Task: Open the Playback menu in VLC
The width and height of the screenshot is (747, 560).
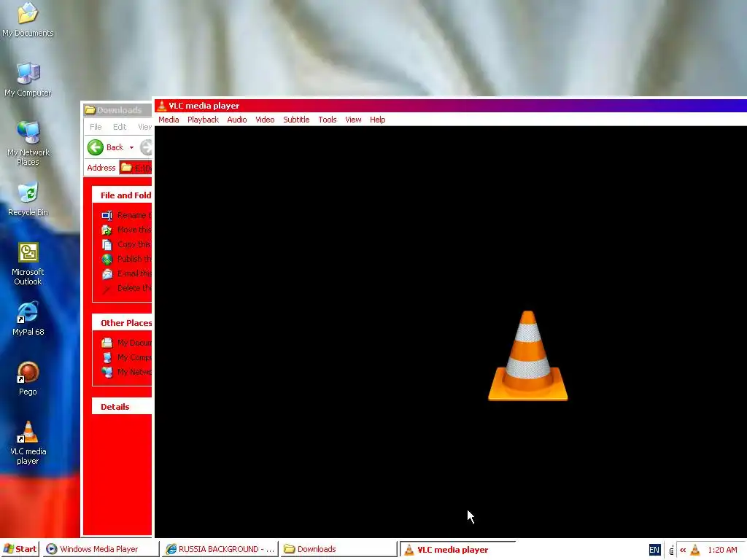Action: coord(203,120)
